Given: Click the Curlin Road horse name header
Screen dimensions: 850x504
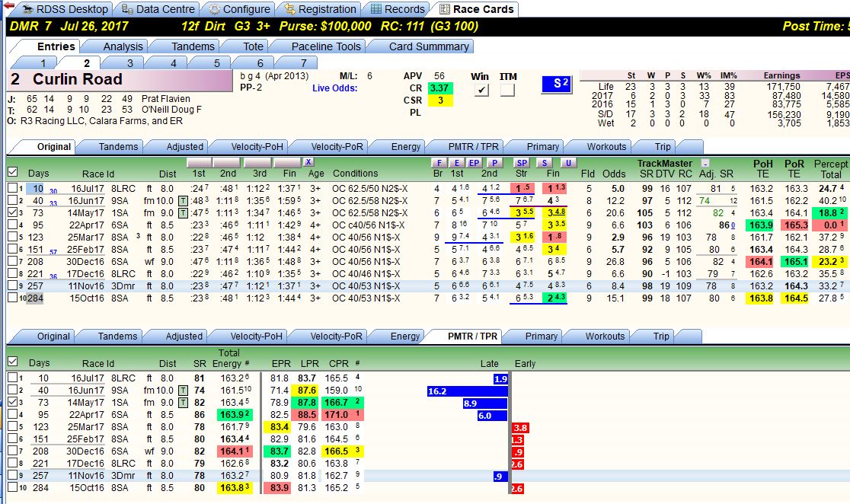Looking at the screenshot, I should (120, 80).
